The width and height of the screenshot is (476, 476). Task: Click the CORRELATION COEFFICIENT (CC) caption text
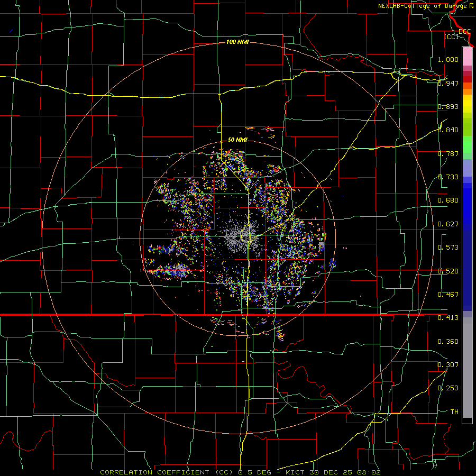167,472
